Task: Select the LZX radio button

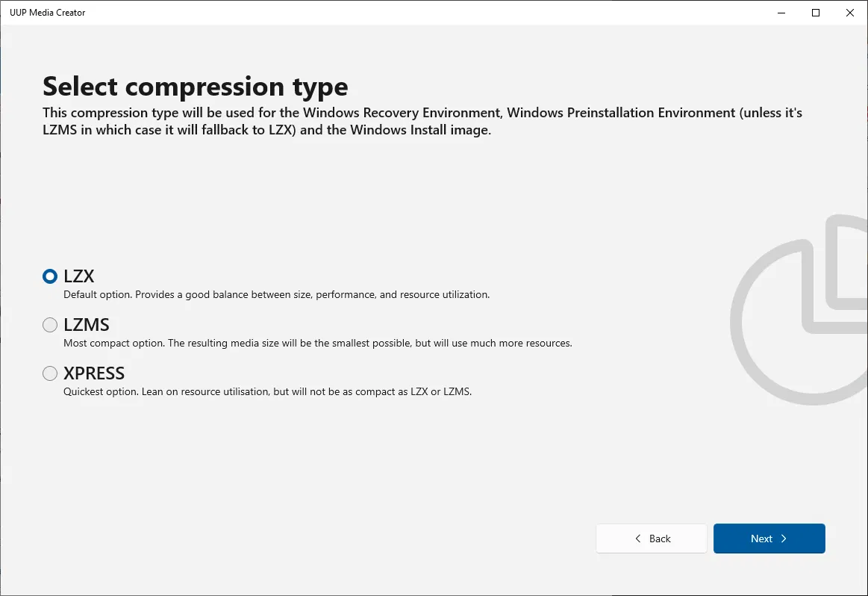Action: point(50,276)
